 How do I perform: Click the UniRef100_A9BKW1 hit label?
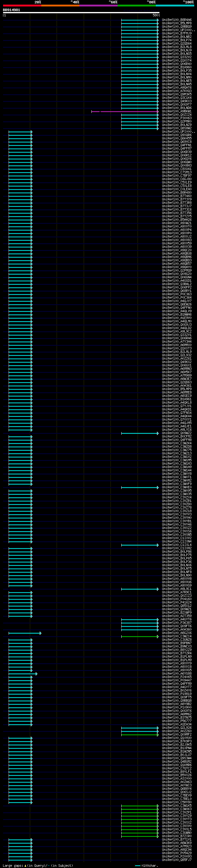177,111
